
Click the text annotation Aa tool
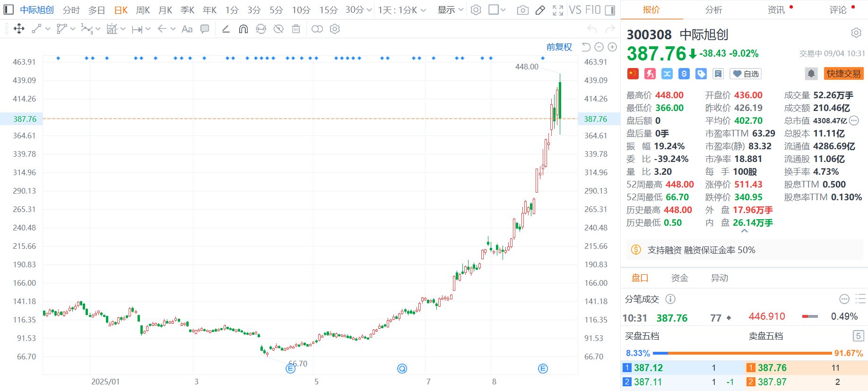click(x=187, y=29)
